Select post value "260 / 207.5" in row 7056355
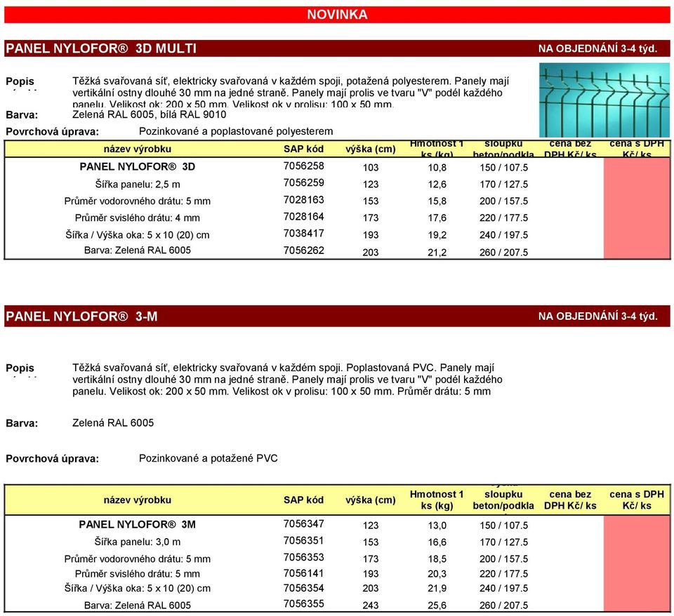This screenshot has width=674, height=616. (x=504, y=605)
